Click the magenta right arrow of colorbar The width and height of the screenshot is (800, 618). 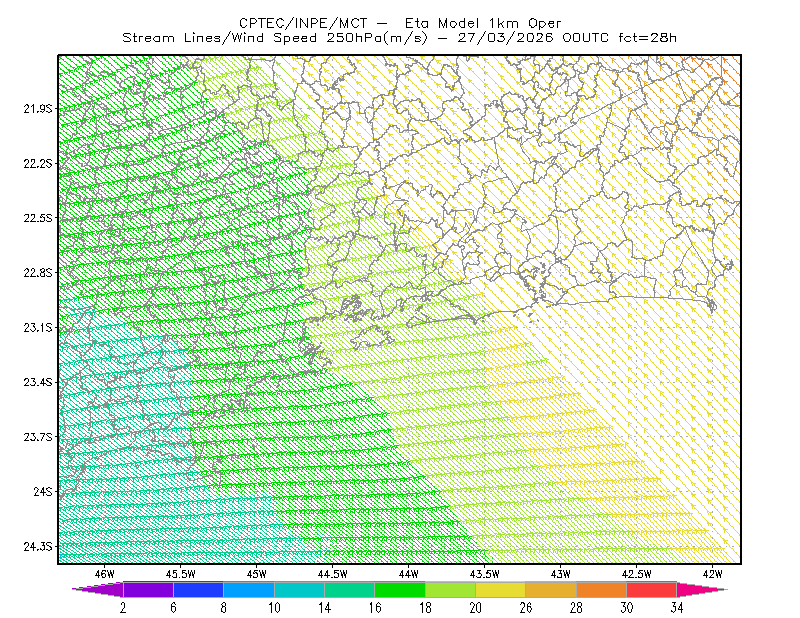pyautogui.click(x=702, y=589)
